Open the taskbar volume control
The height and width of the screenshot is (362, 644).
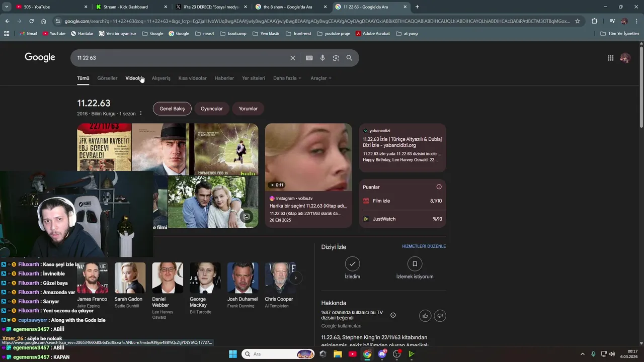coord(612,354)
